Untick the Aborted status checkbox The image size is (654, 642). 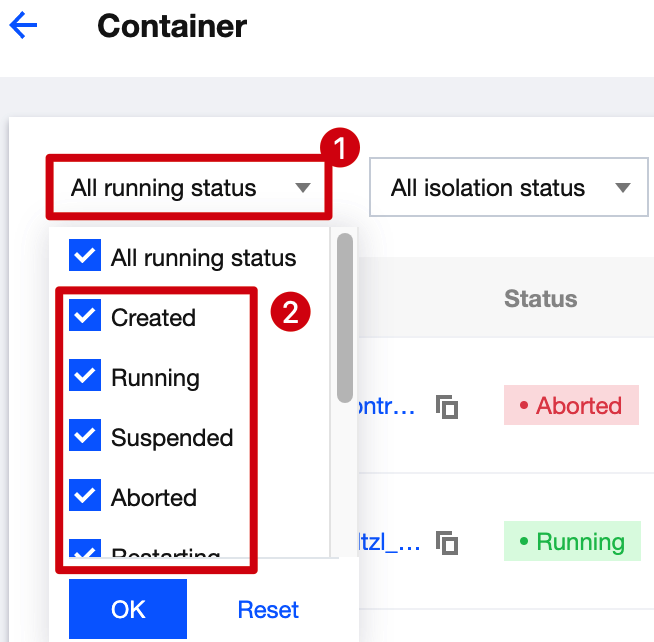(x=85, y=497)
